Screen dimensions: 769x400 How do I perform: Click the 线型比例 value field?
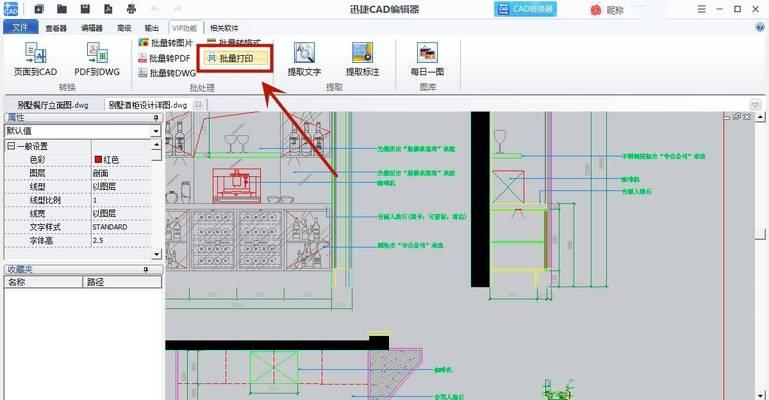click(x=121, y=200)
